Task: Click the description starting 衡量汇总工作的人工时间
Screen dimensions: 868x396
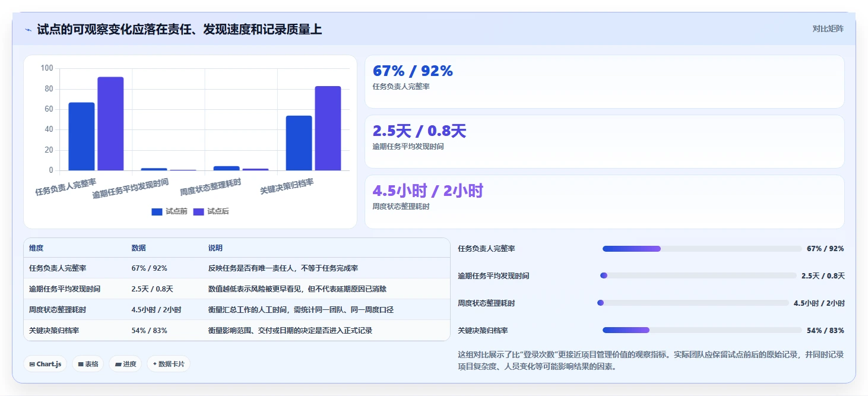Action: pyautogui.click(x=300, y=310)
